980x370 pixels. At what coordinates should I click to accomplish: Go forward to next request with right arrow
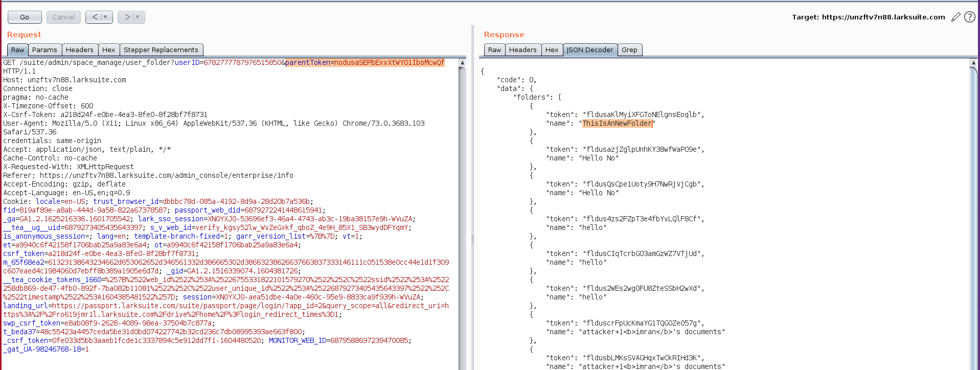127,17
